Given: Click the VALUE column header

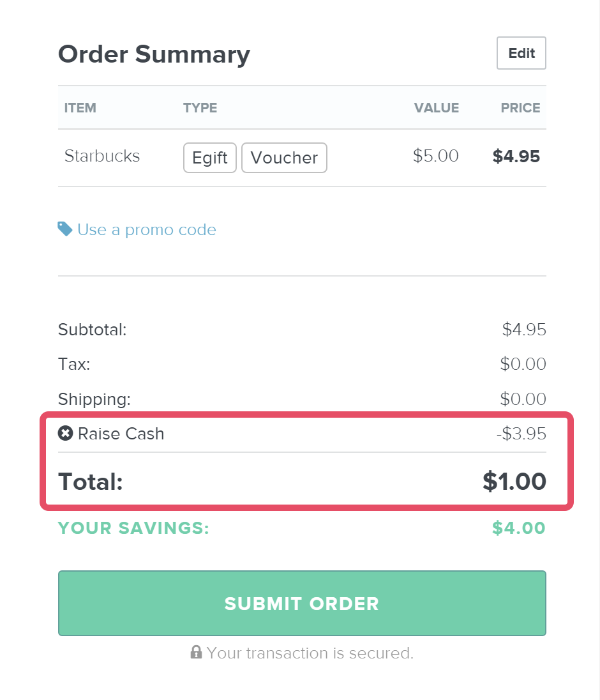Looking at the screenshot, I should click(x=436, y=108).
